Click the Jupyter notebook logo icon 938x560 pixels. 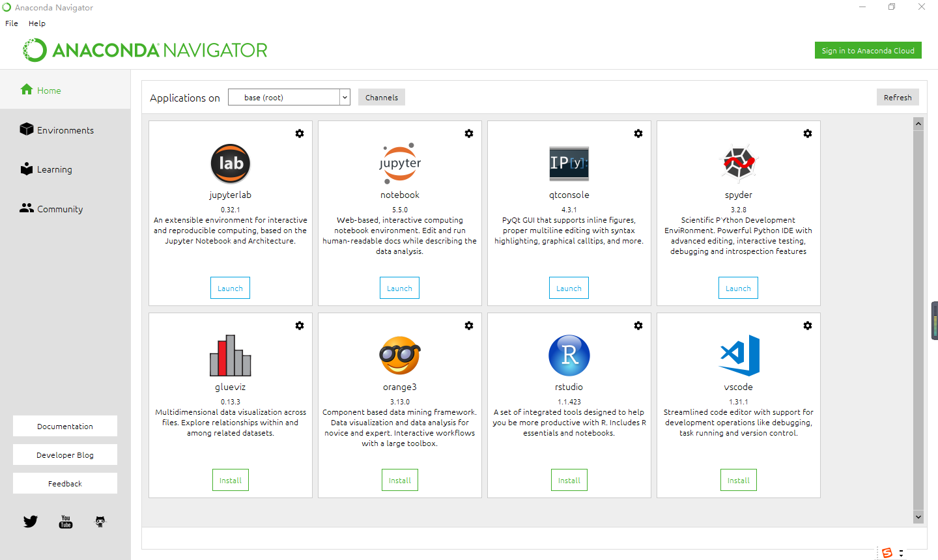coord(400,163)
